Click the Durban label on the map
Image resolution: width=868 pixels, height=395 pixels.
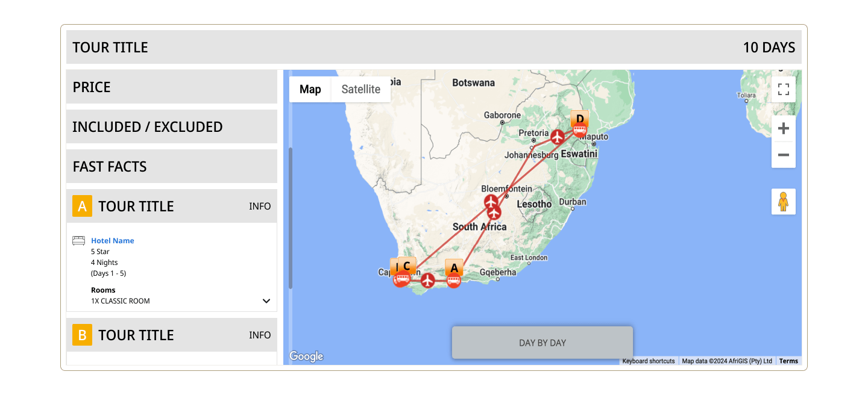coord(573,202)
